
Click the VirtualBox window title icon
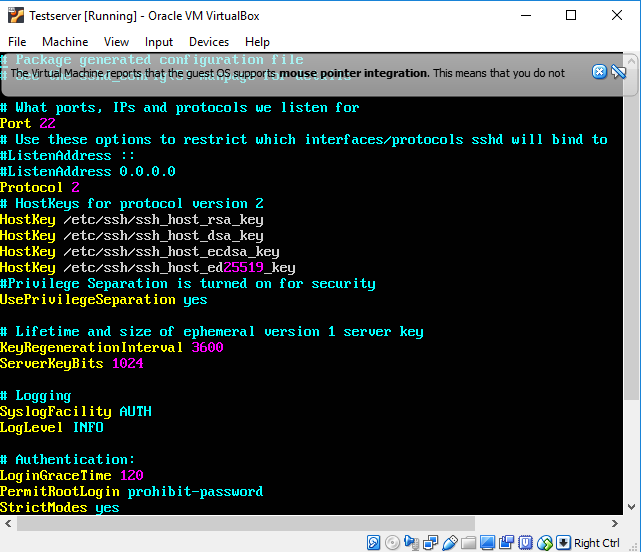(16, 16)
